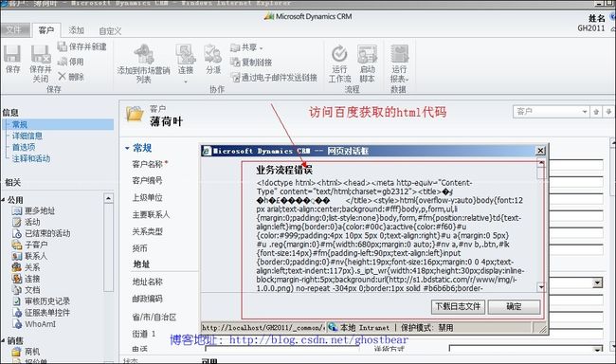
Task: Click the 省/市/自治区 label
Action: click(154, 318)
